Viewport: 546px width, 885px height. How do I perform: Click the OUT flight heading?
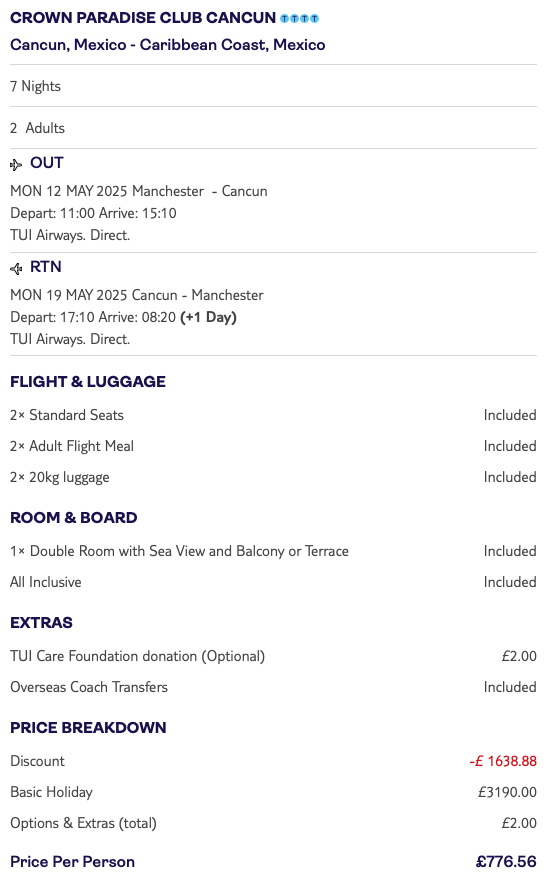(x=47, y=163)
